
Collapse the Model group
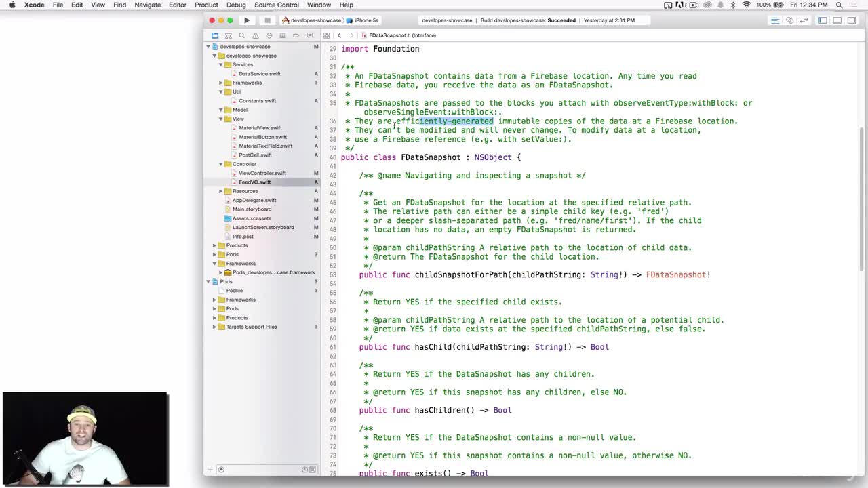(x=221, y=110)
